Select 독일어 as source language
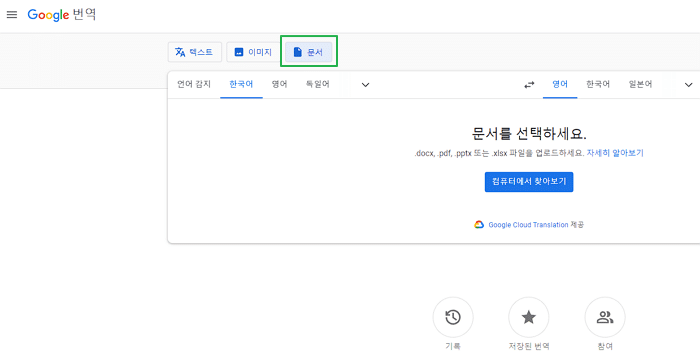 [317, 84]
